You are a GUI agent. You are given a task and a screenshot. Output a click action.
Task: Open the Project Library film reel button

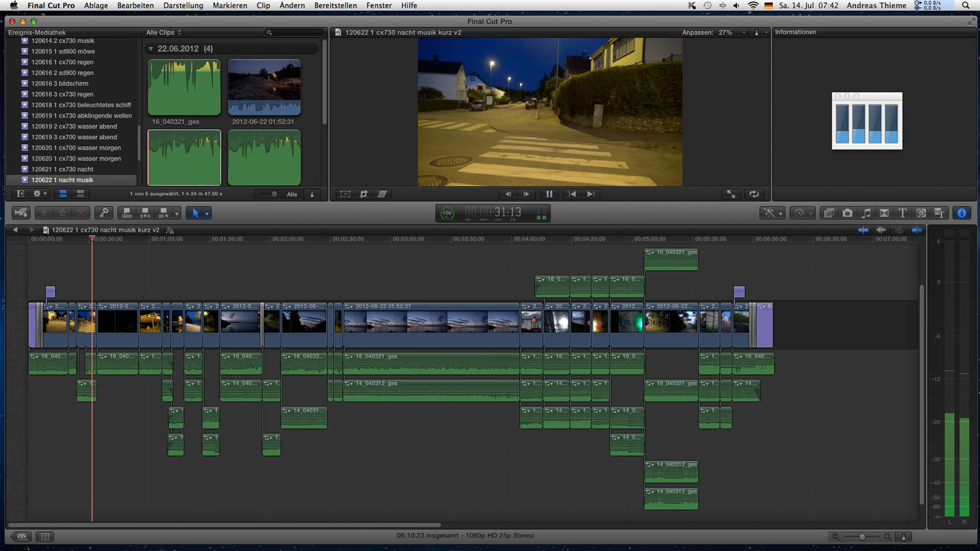click(22, 537)
